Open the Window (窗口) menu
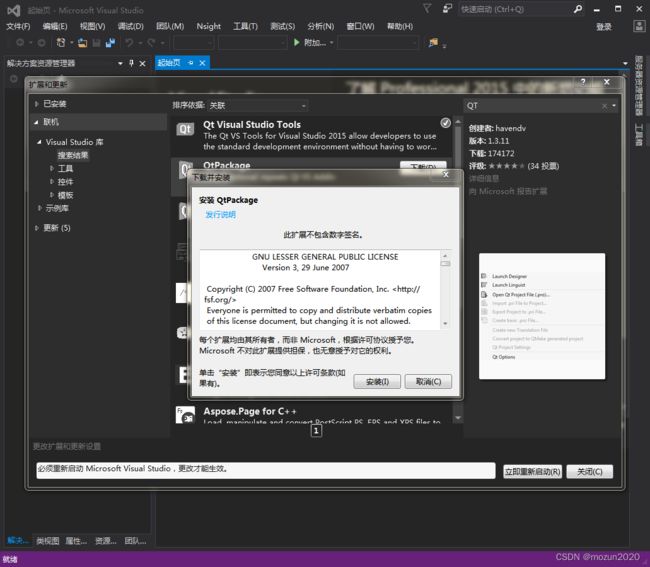The width and height of the screenshot is (650, 567). click(360, 27)
